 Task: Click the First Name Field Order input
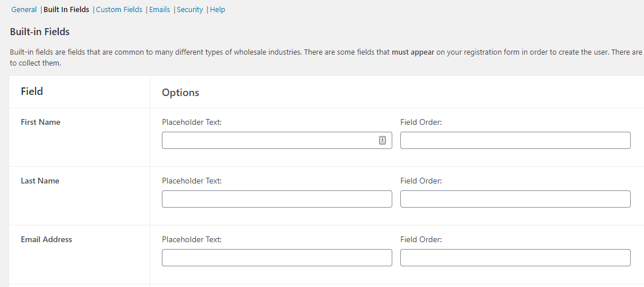(x=515, y=140)
